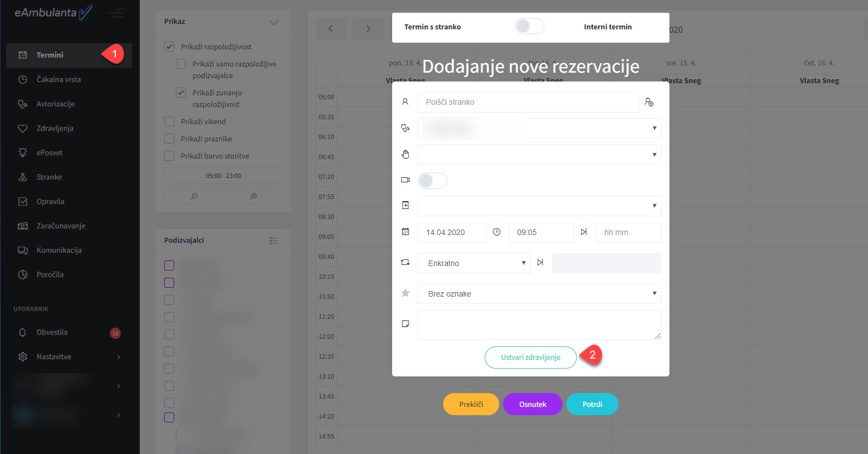Open the Brez oznake label dropdown

pyautogui.click(x=539, y=294)
